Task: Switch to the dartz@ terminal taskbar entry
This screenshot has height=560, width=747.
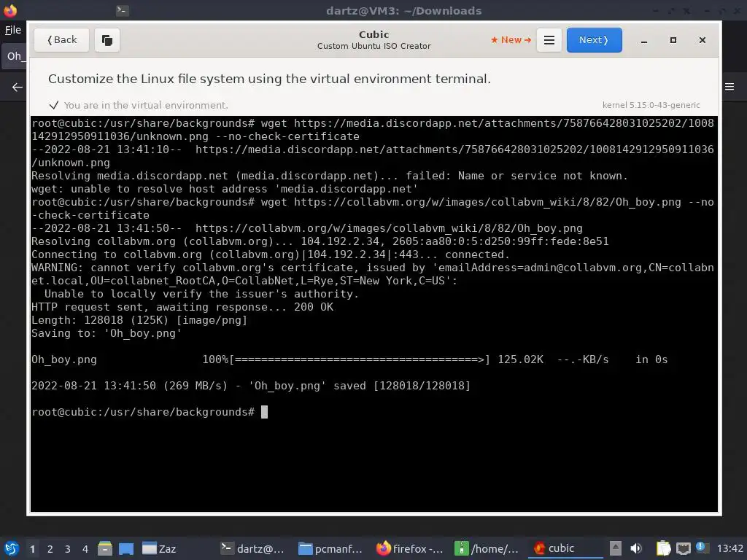Action: (x=253, y=548)
